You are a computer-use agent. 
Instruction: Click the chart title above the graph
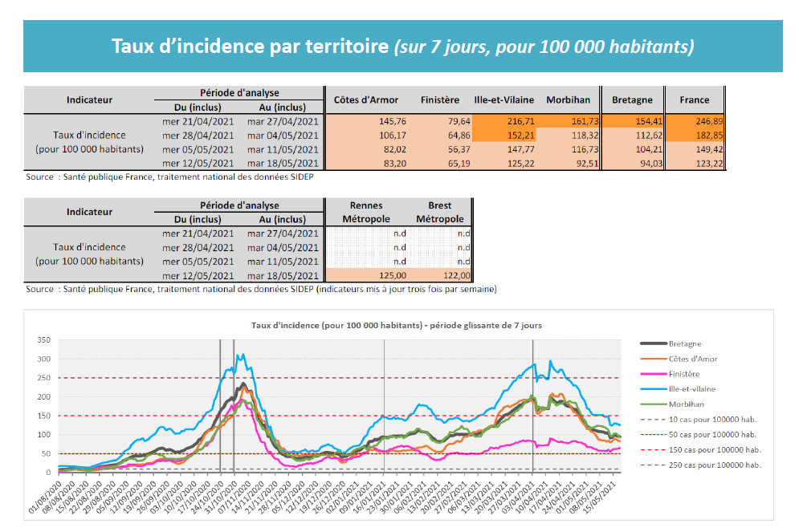point(396,325)
